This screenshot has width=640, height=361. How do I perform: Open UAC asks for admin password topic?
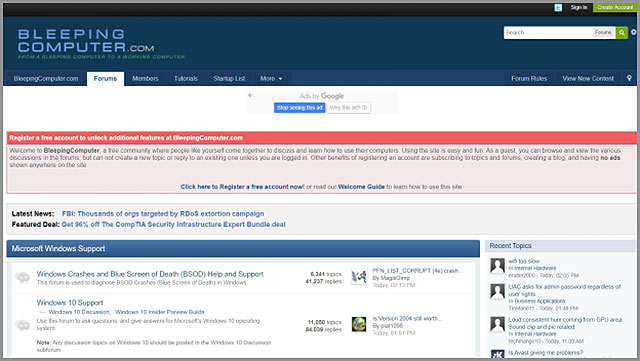[564, 290]
